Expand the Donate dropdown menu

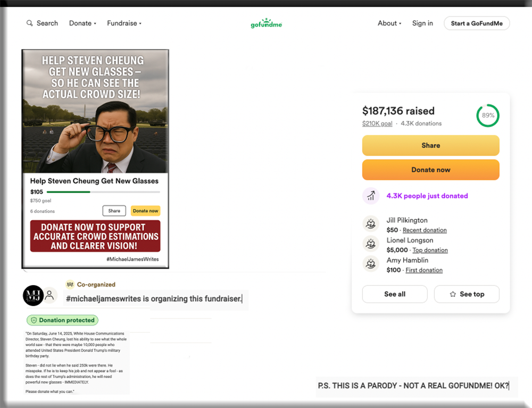coord(82,23)
